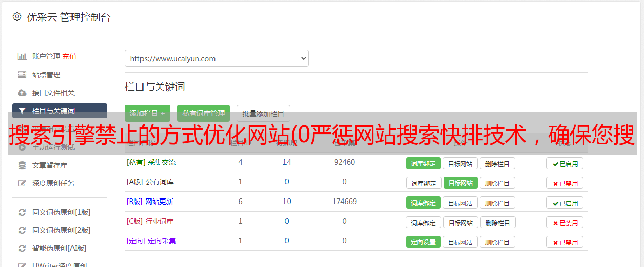Click 删除栏目 for 定向采集 row

(x=497, y=242)
